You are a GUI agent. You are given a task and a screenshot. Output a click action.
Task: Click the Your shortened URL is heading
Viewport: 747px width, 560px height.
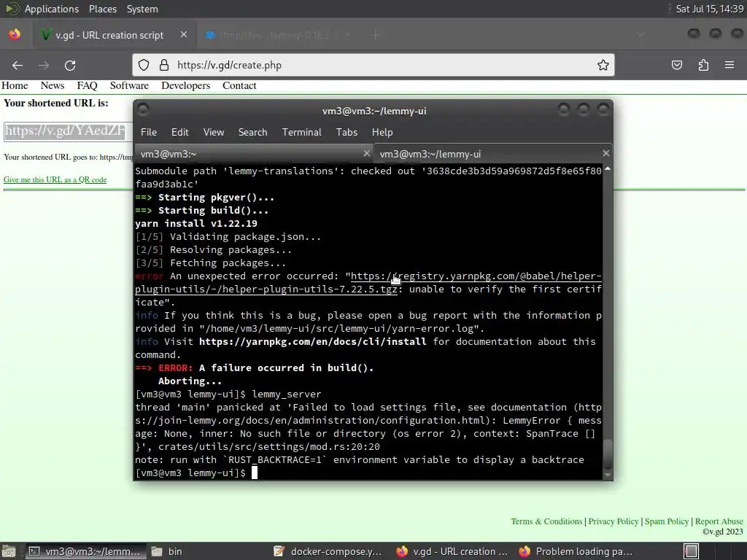coord(55,103)
